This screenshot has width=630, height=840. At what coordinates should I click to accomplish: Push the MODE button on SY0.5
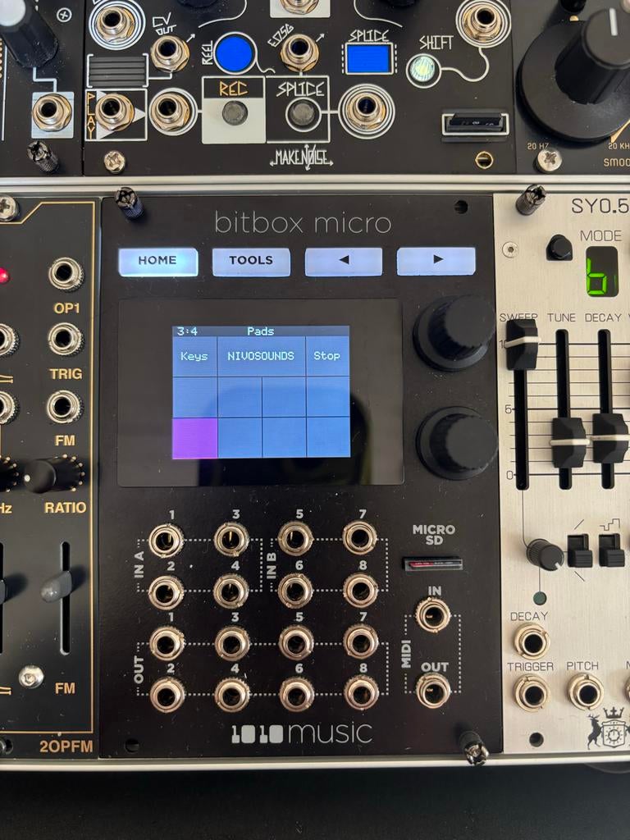pos(559,248)
